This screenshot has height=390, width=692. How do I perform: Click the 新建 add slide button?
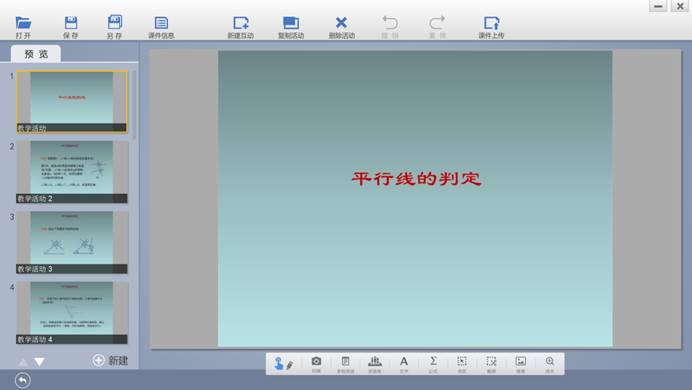(110, 360)
